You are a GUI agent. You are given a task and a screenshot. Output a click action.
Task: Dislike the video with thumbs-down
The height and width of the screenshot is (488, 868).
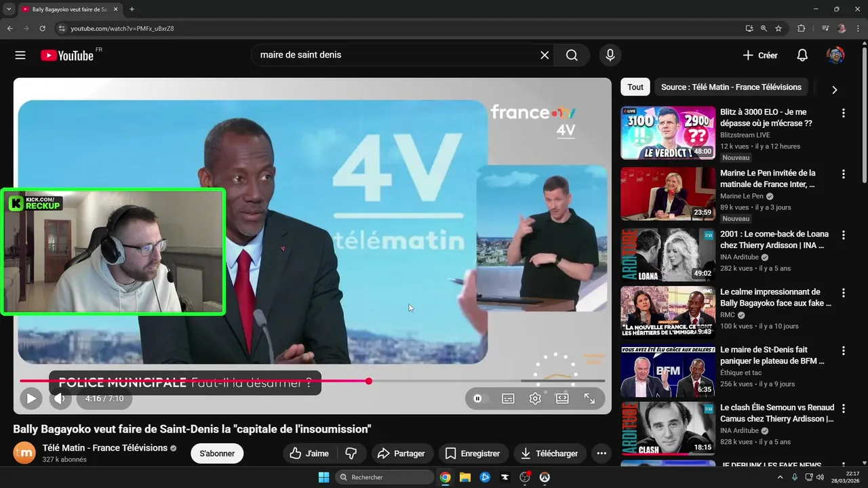click(351, 453)
